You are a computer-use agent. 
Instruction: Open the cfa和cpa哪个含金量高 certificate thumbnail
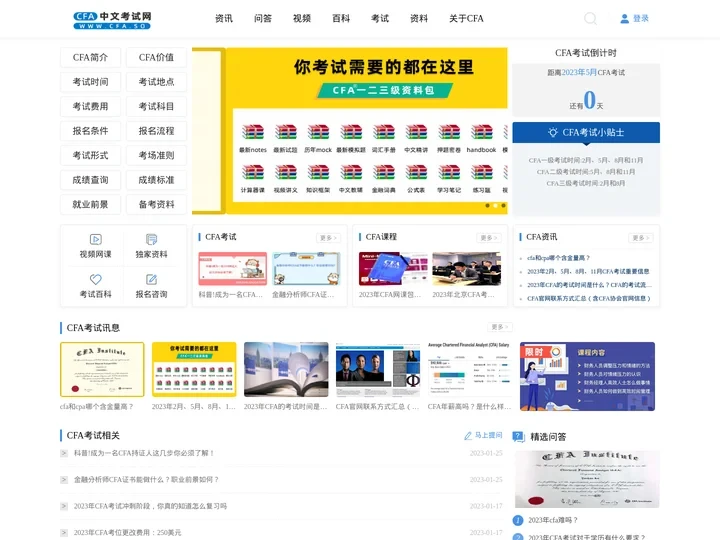pos(102,369)
